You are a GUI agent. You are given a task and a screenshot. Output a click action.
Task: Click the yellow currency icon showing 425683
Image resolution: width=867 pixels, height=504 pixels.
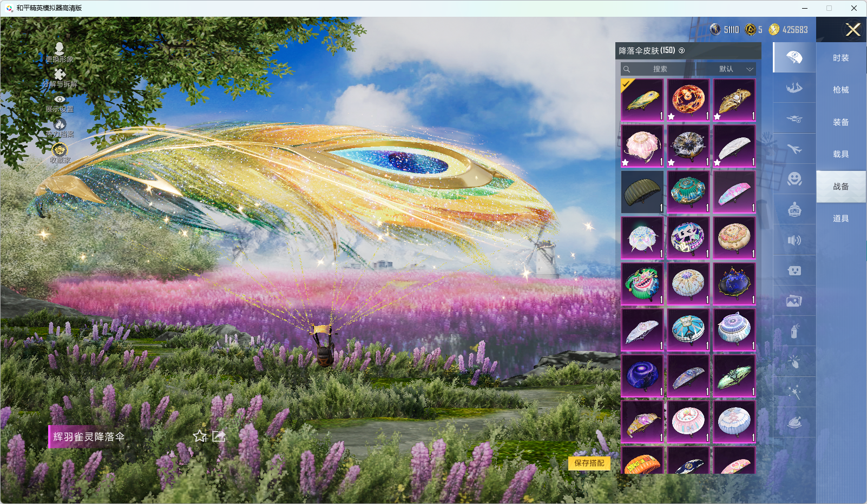point(774,29)
